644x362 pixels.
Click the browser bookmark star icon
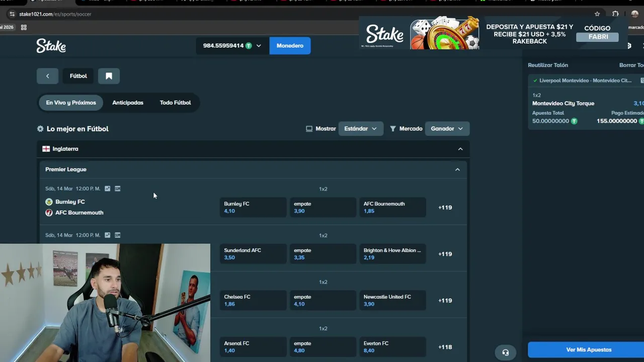pyautogui.click(x=597, y=14)
